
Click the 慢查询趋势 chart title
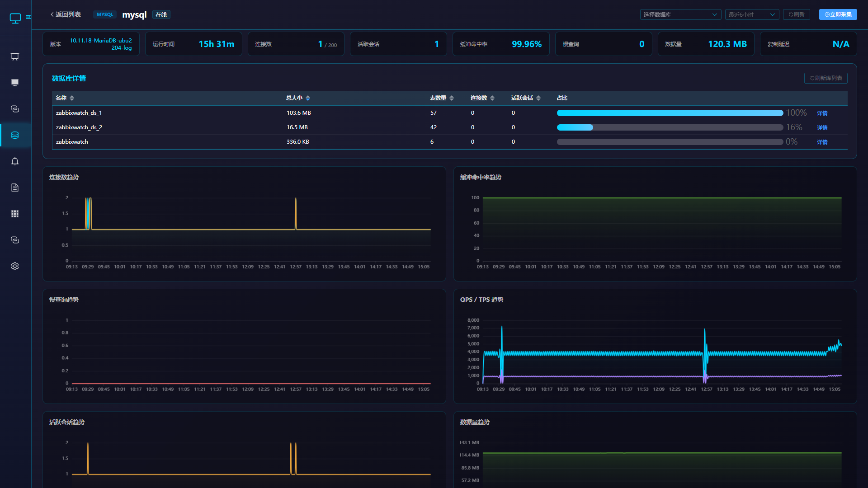point(64,300)
